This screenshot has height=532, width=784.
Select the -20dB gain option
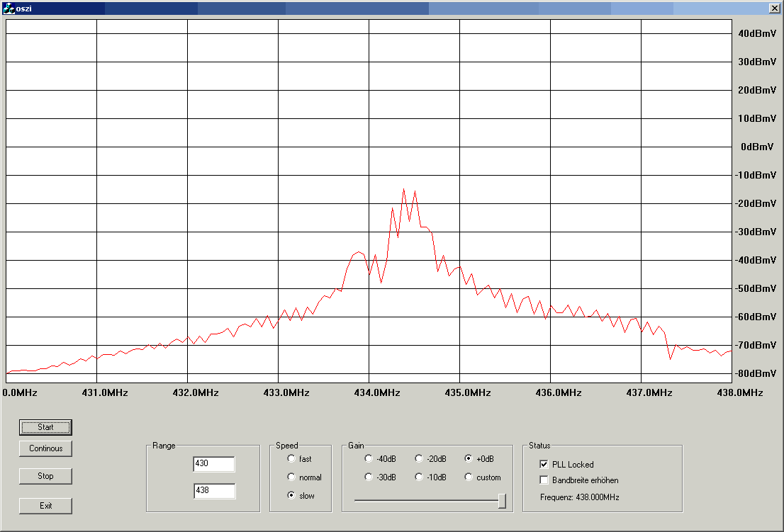(x=419, y=458)
